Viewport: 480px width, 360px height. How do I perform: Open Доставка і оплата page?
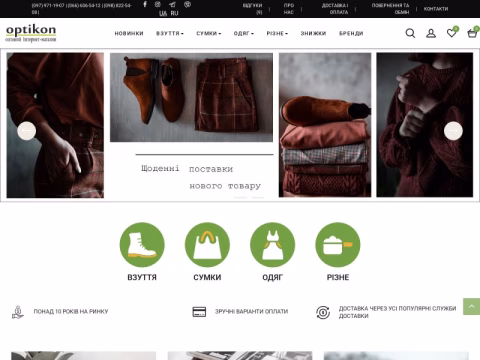pos(335,9)
